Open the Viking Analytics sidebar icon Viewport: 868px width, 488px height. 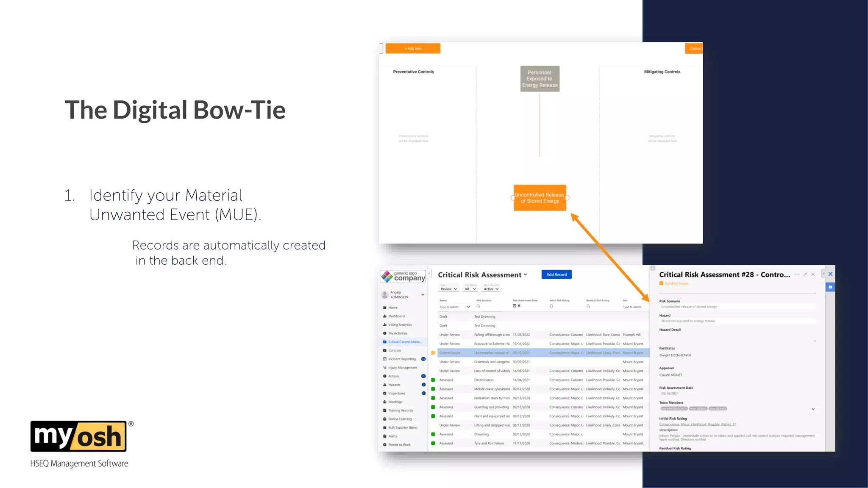[x=385, y=325]
